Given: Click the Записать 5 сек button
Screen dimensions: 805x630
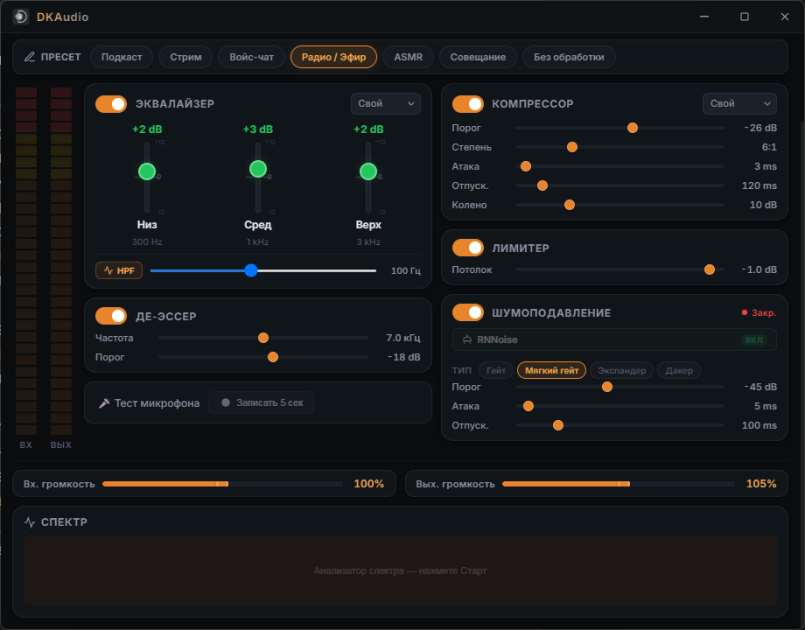Looking at the screenshot, I should click(x=261, y=403).
